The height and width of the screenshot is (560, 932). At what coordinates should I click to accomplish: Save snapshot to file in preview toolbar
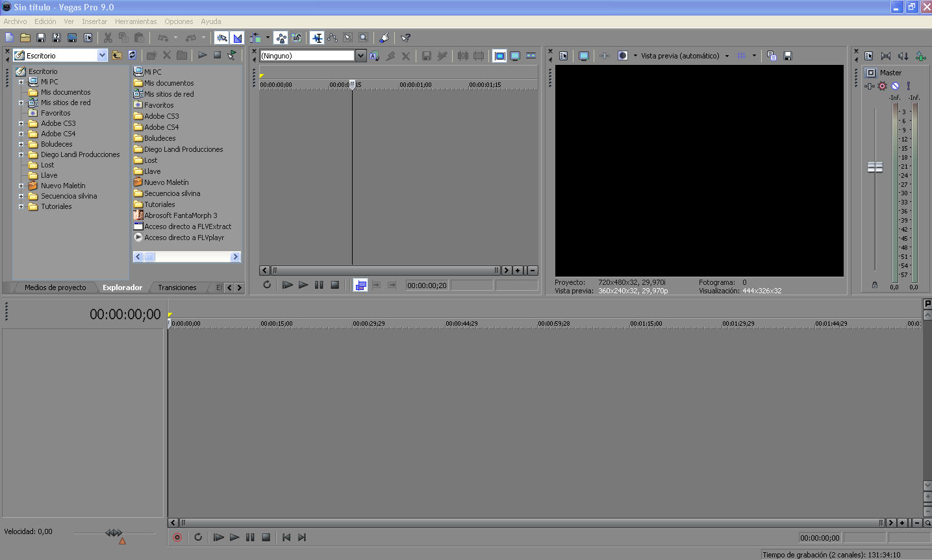[x=788, y=56]
